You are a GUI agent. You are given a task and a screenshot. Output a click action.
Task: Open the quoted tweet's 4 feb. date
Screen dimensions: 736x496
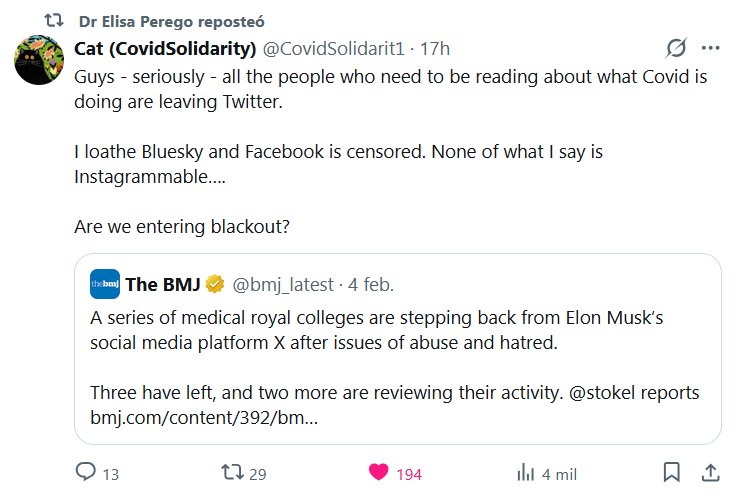370,285
